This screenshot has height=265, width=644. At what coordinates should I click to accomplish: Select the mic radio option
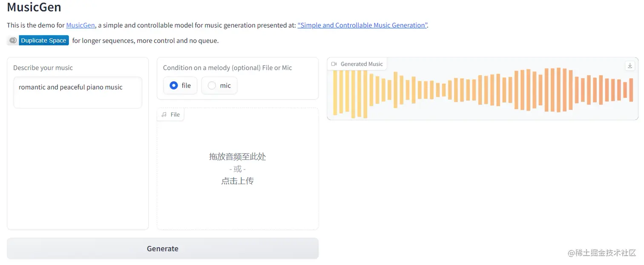click(x=212, y=85)
